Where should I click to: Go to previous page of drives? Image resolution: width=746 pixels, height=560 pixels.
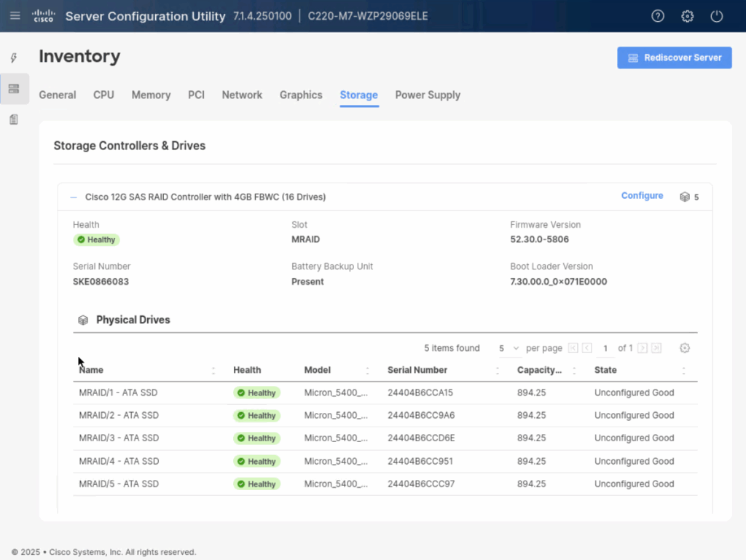tap(587, 348)
